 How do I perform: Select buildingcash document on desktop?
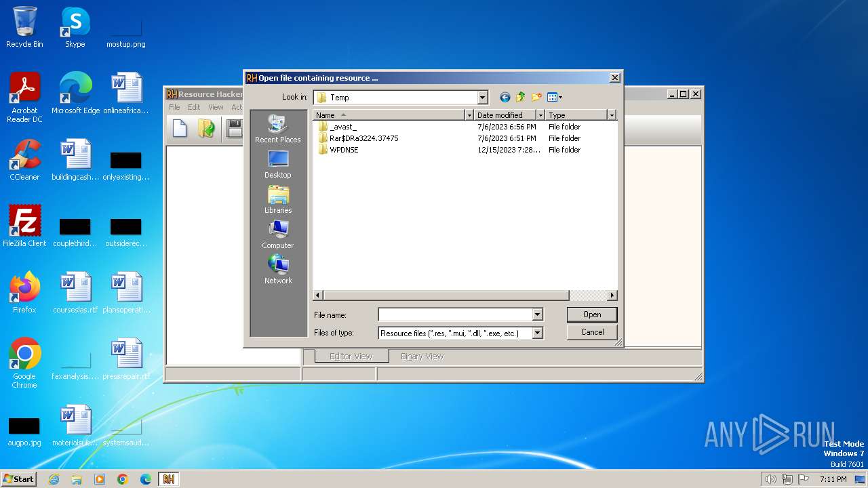(x=75, y=159)
